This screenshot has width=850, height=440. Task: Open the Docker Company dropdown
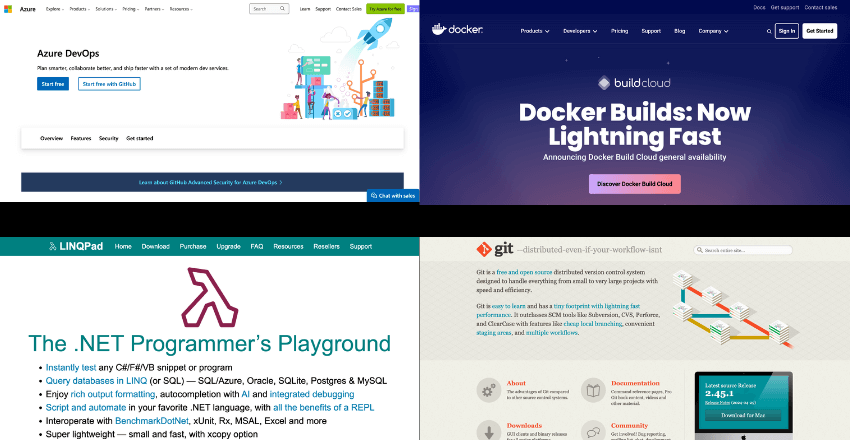(713, 31)
